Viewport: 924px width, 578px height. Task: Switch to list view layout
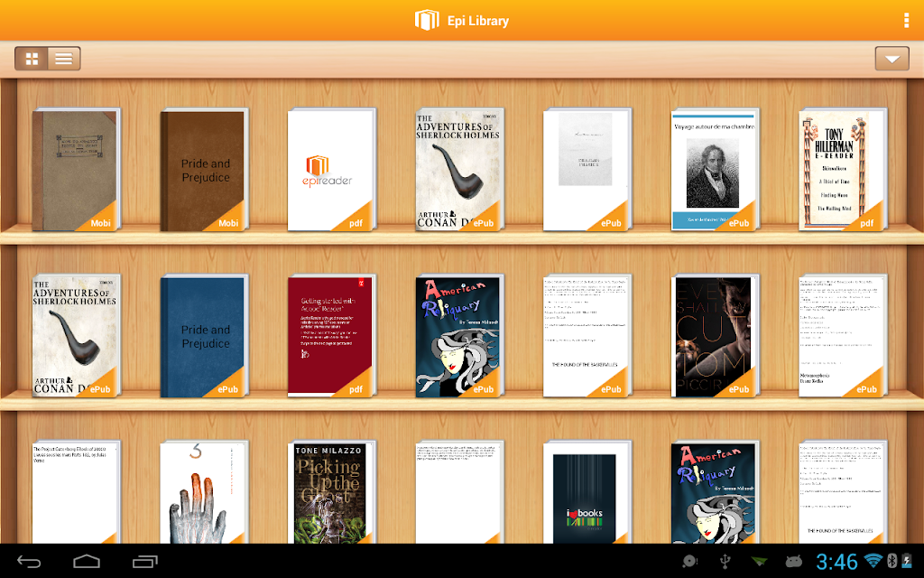click(x=64, y=59)
